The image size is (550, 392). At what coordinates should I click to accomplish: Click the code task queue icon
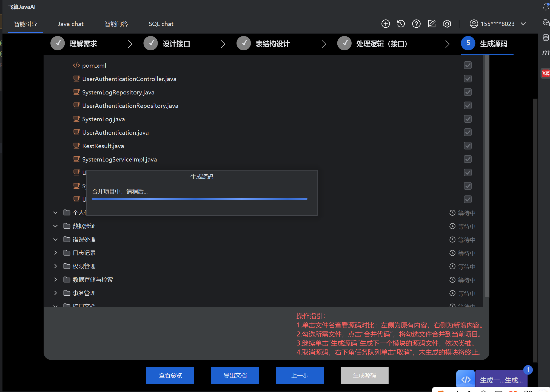point(466,379)
